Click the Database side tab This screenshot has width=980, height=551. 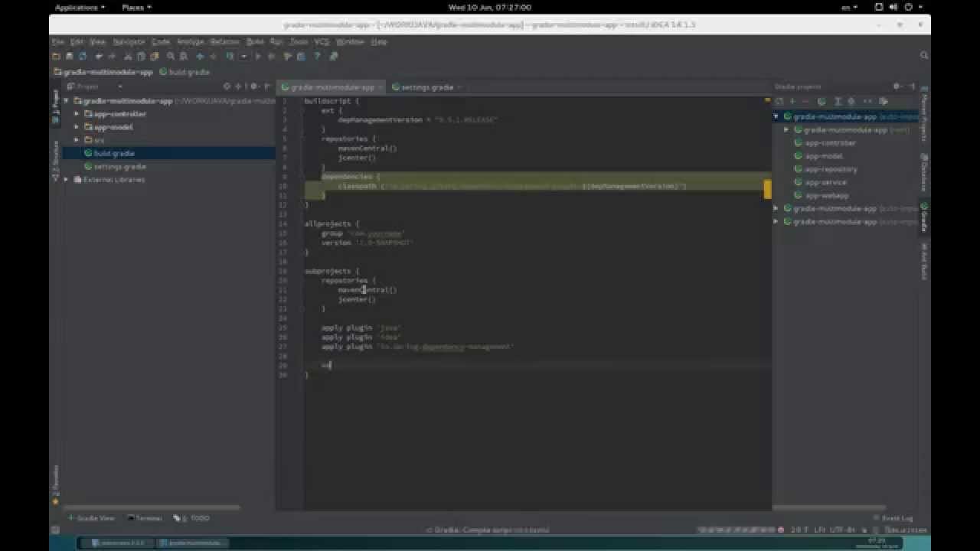pos(924,171)
